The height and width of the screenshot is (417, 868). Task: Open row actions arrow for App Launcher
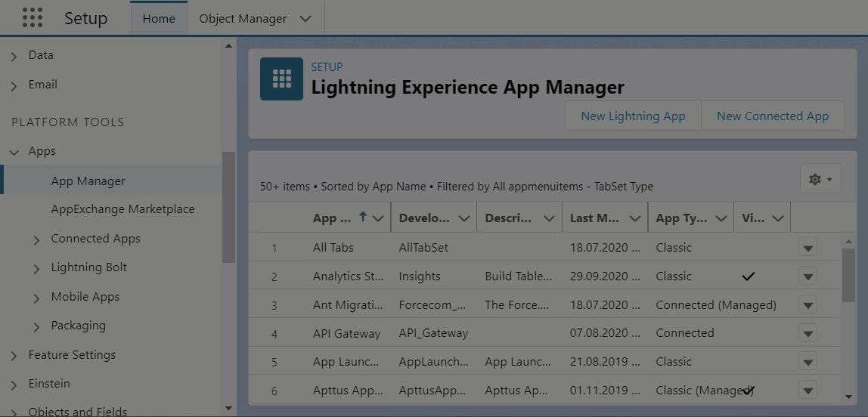coord(808,362)
